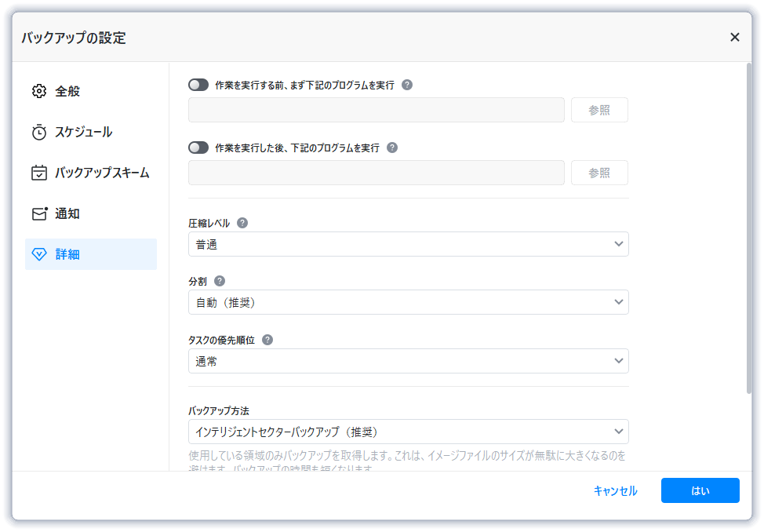Click the diamond icon for 詳細
The height and width of the screenshot is (532, 764).
[39, 254]
